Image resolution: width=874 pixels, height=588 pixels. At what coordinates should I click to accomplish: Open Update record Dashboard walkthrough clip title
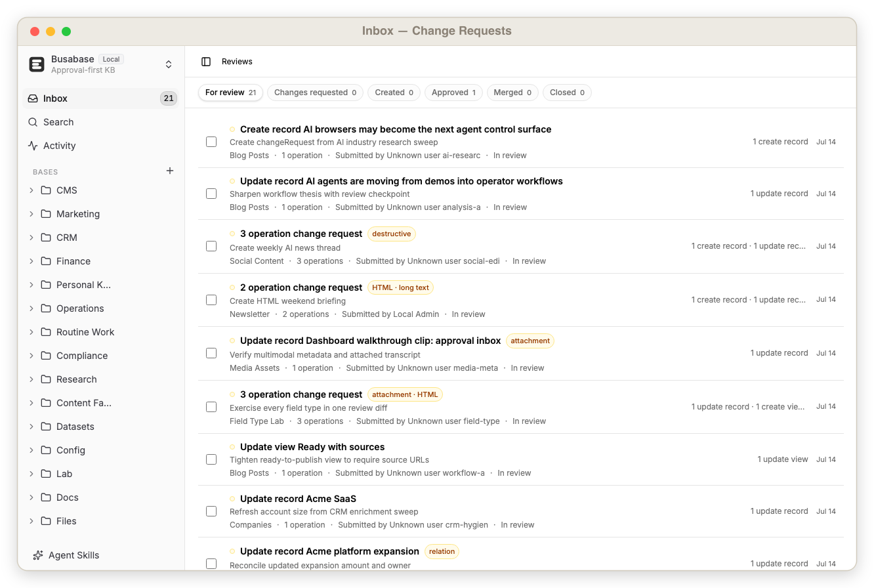[x=371, y=341]
